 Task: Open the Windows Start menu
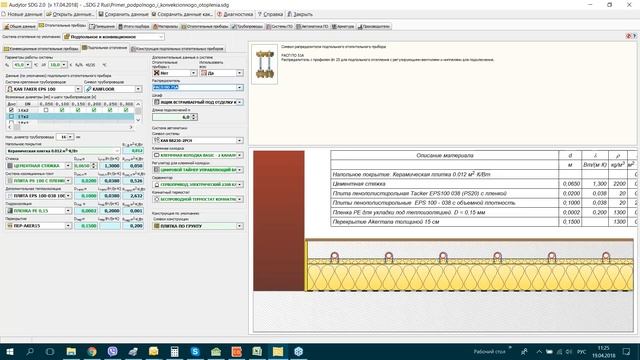(x=10, y=351)
